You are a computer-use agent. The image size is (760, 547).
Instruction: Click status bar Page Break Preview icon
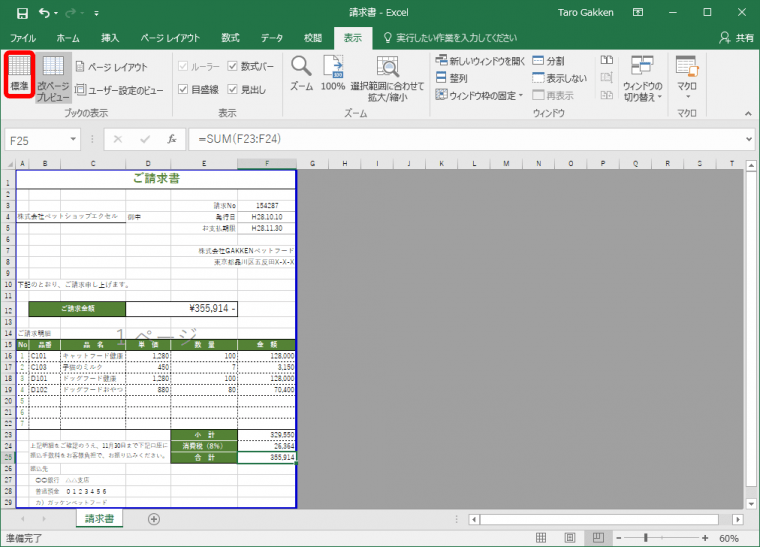point(598,538)
